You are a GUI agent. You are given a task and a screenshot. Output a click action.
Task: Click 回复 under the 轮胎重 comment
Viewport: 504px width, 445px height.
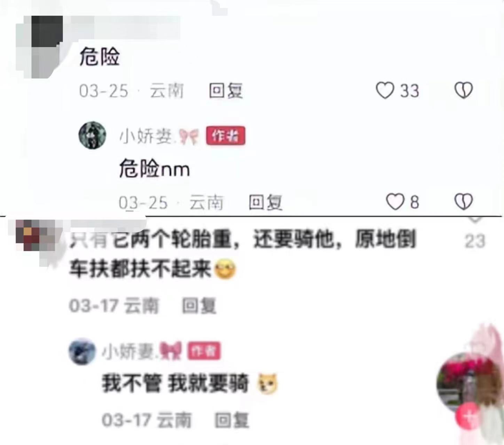199,306
